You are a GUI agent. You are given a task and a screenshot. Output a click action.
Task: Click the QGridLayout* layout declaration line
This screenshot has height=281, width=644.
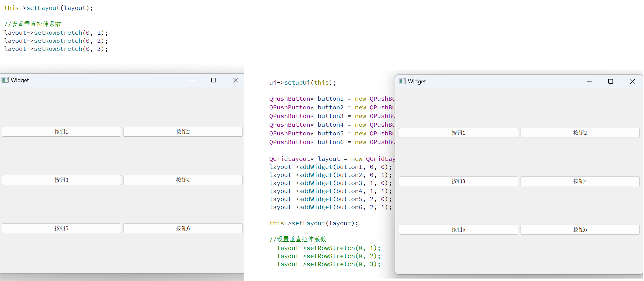(x=332, y=159)
